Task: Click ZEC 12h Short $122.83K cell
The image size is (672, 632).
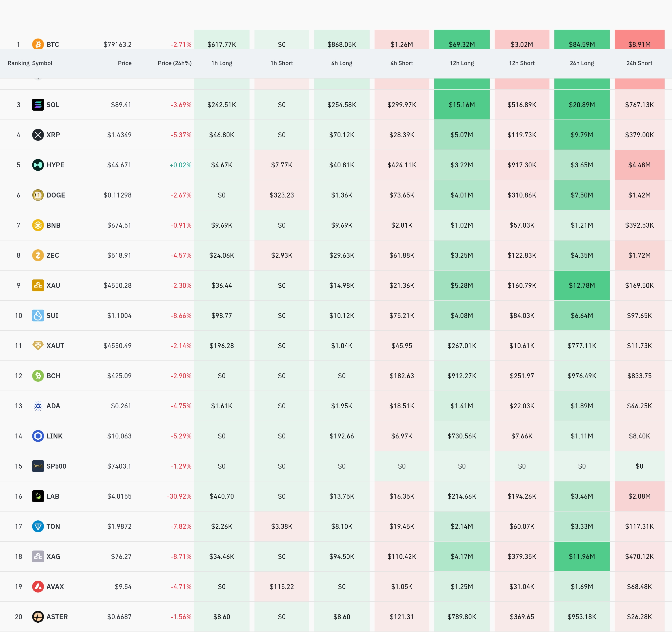Action: point(522,255)
